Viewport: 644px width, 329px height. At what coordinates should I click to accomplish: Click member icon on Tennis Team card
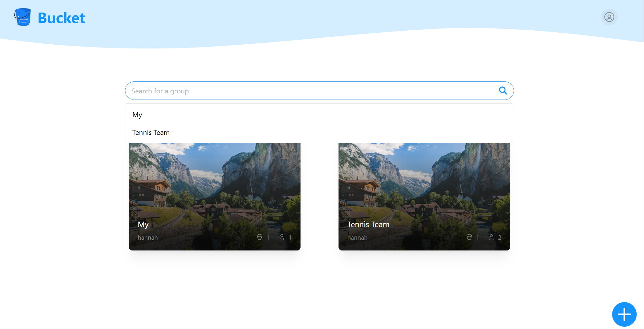coord(491,237)
